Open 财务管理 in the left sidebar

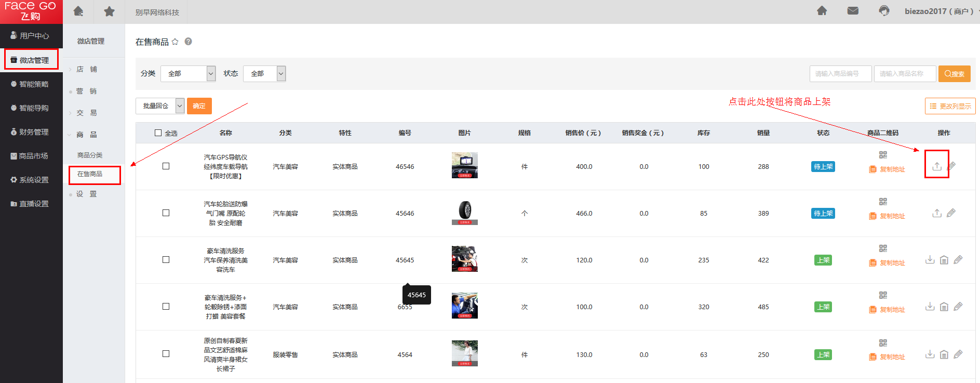pyautogui.click(x=31, y=132)
